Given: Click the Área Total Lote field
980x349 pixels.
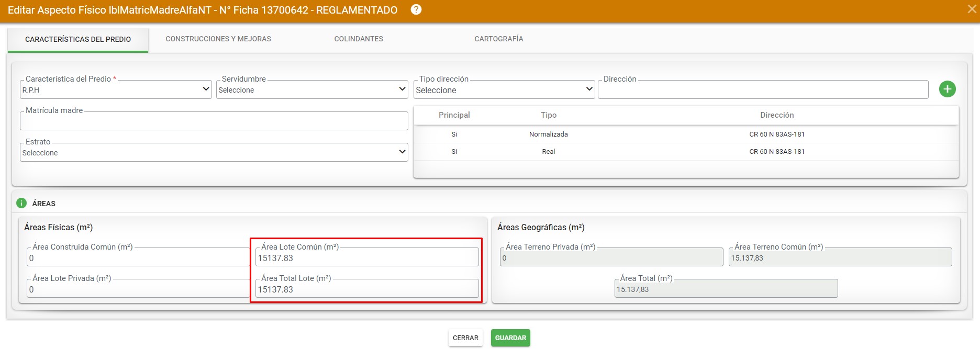Looking at the screenshot, I should (x=367, y=289).
